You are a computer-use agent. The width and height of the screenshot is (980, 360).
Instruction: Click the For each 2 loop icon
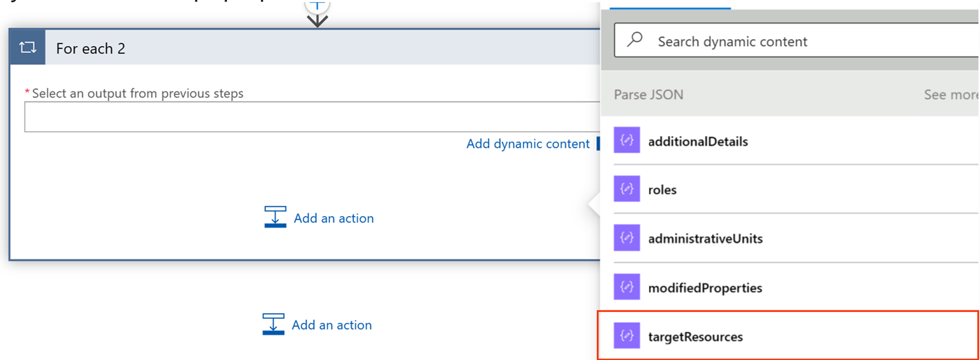click(28, 48)
